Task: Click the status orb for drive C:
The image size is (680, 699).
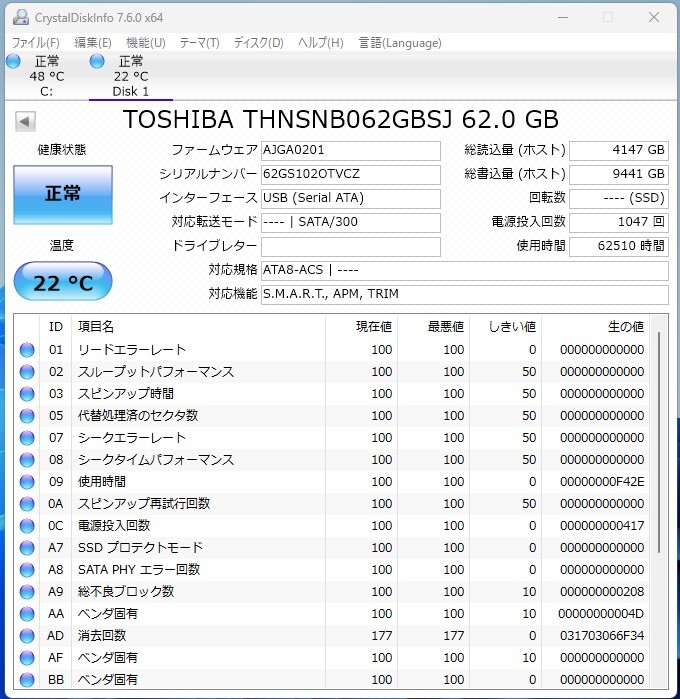Action: (13, 61)
